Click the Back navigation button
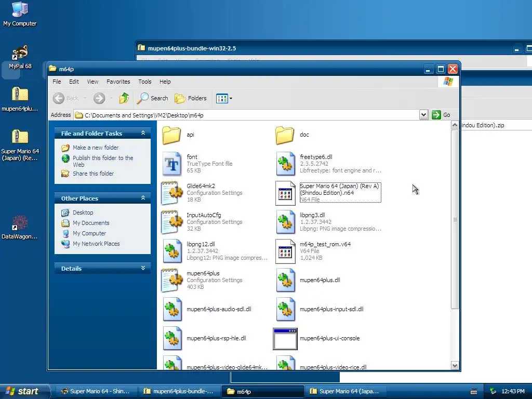Screen dimensions: 532x399 pyautogui.click(x=66, y=98)
